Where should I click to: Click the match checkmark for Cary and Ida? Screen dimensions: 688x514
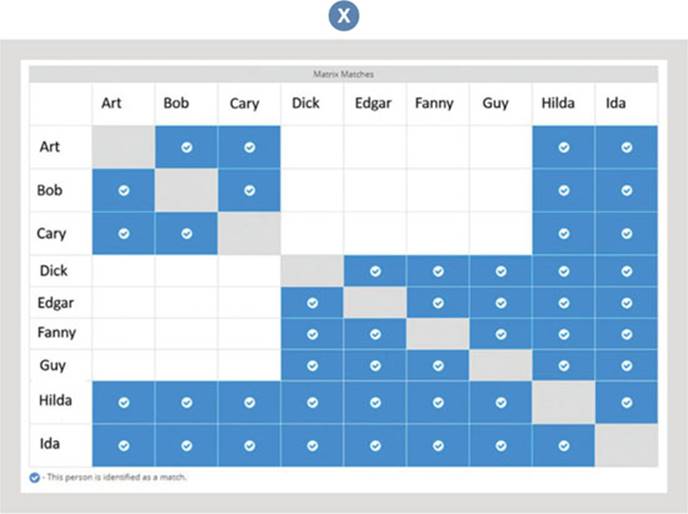[x=627, y=233]
